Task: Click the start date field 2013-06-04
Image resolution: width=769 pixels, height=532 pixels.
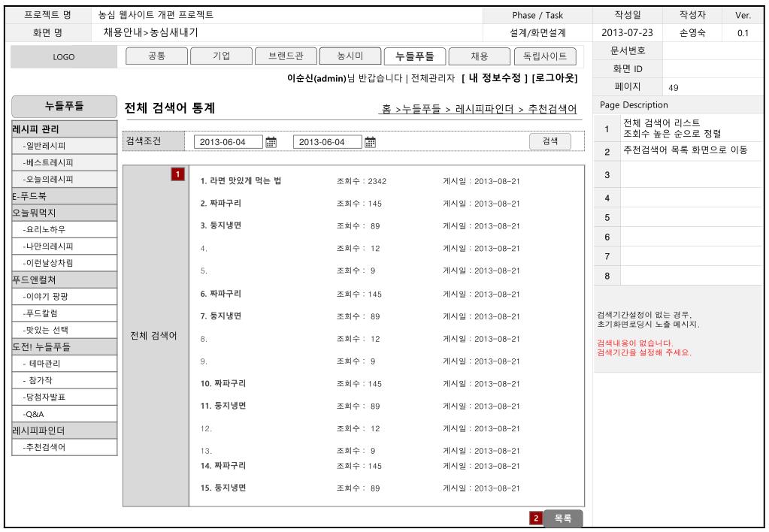Action: tap(229, 142)
